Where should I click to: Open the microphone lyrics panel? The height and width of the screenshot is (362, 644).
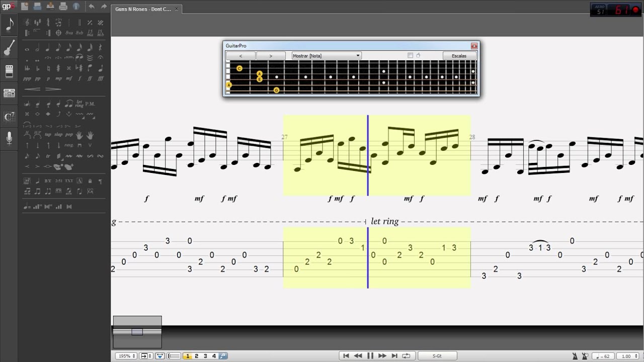(9, 139)
